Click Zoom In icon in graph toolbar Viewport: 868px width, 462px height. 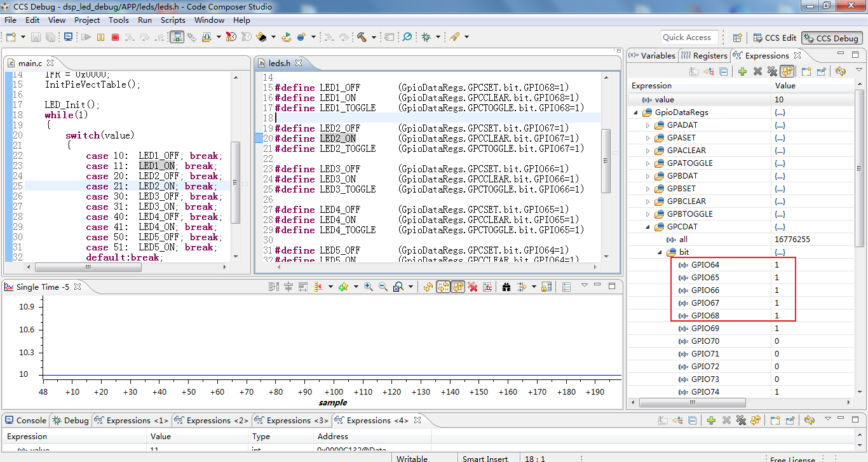[368, 287]
